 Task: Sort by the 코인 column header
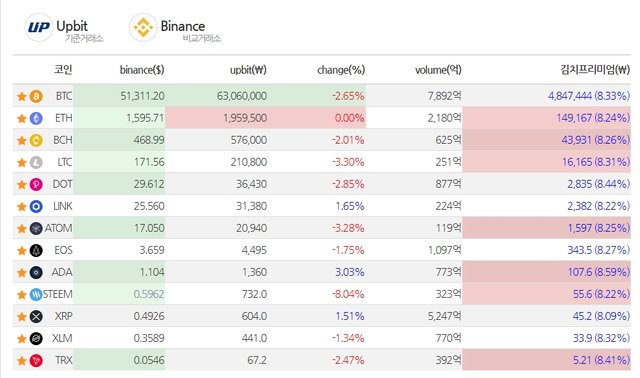click(x=63, y=69)
